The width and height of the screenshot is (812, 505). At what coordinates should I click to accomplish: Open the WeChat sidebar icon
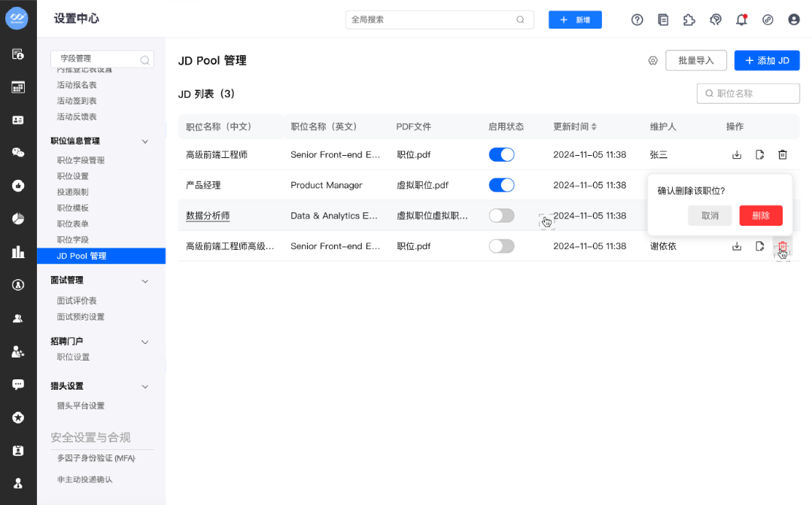tap(18, 152)
